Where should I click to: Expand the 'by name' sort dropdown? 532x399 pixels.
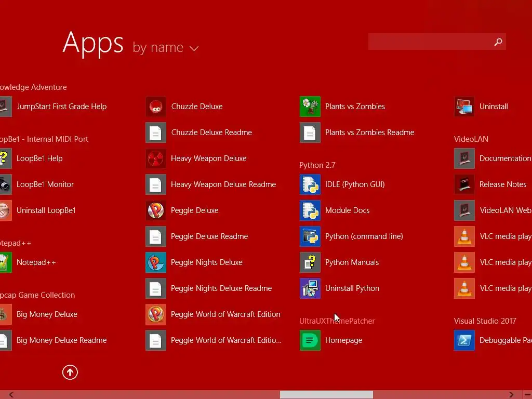165,47
